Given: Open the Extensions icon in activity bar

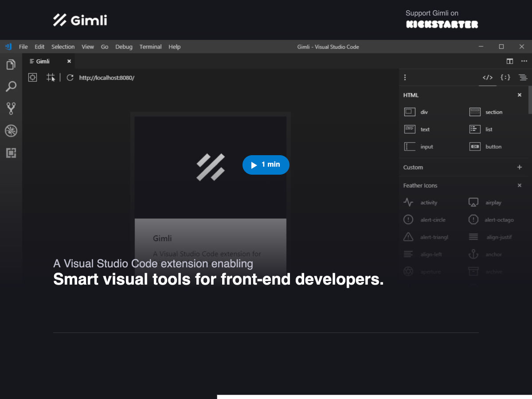Looking at the screenshot, I should 11,153.
